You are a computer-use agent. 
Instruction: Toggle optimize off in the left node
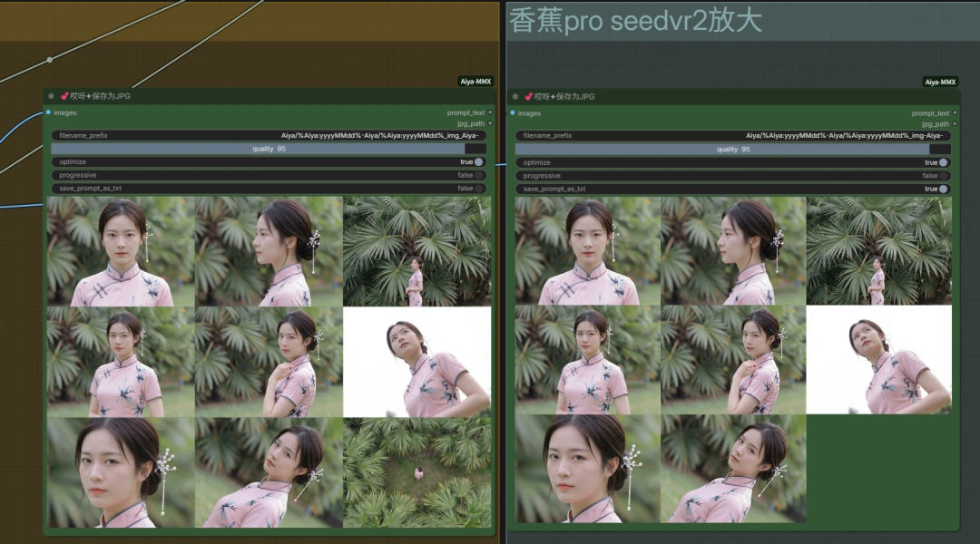[478, 162]
